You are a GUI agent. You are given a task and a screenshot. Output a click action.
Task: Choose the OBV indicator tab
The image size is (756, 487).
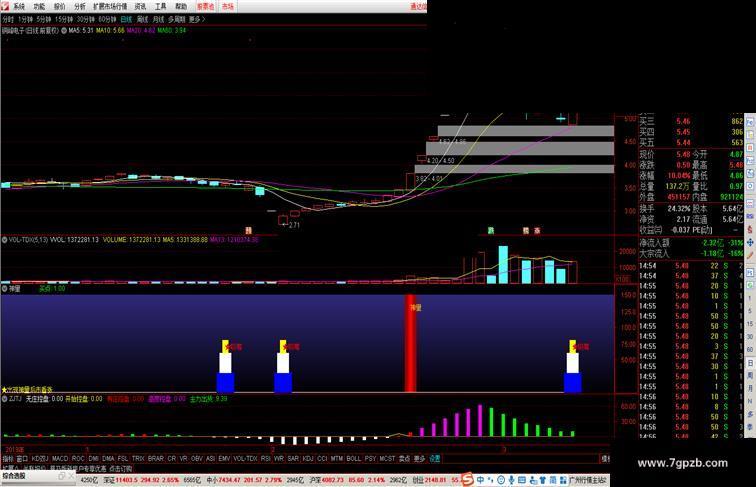click(196, 459)
